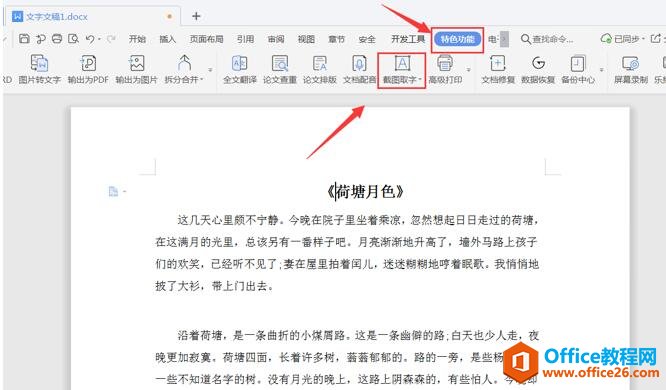
Task: Click the Print Preview icon
Action: [73, 39]
